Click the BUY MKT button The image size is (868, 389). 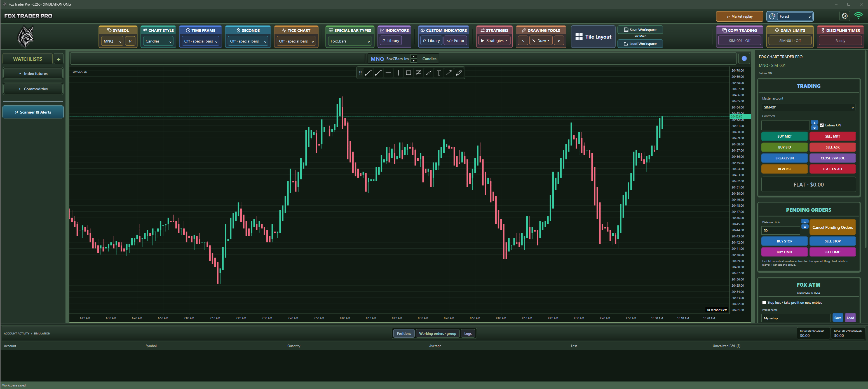[784, 136]
